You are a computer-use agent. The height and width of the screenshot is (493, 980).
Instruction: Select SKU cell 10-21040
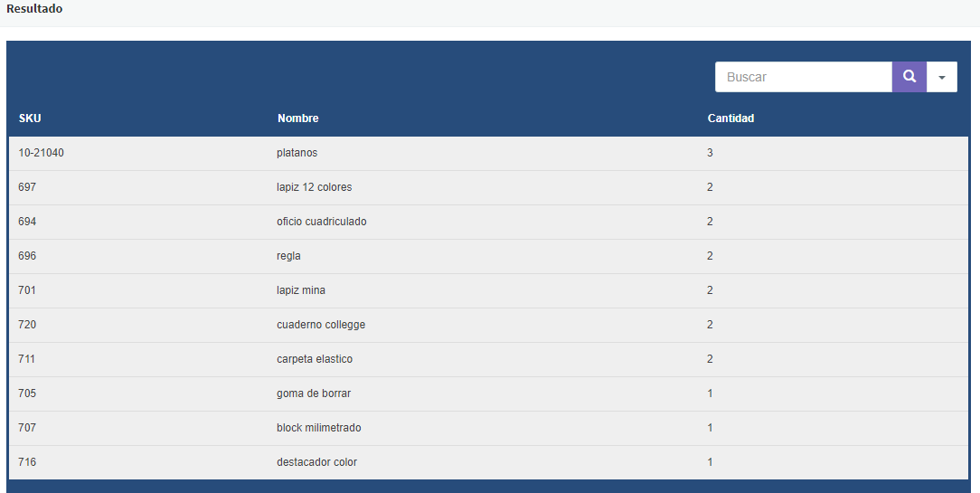[42, 153]
